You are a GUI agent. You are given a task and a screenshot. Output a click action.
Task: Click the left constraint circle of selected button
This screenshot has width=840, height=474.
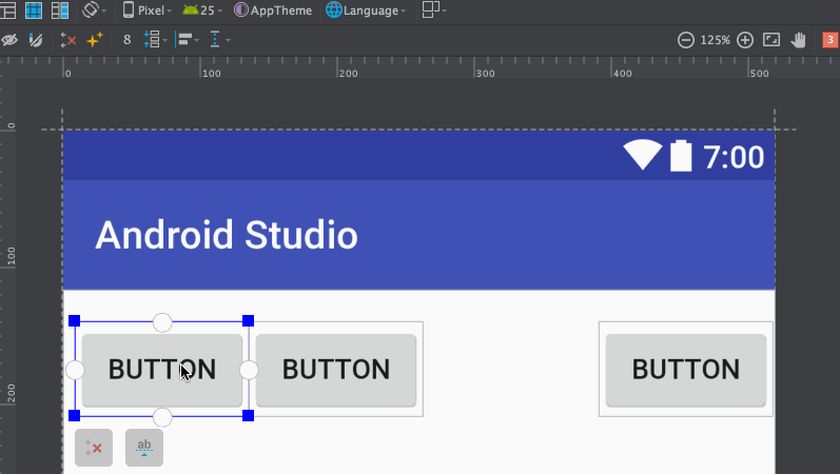pos(74,370)
